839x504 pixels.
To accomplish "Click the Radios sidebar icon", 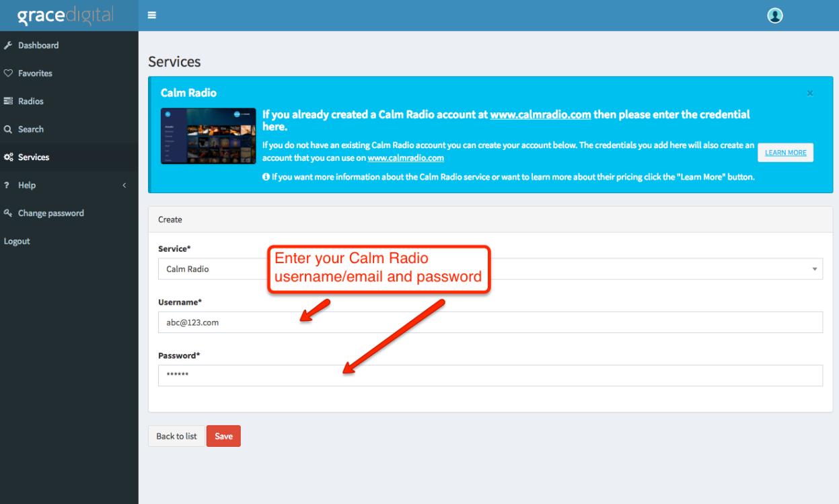I will click(7, 102).
